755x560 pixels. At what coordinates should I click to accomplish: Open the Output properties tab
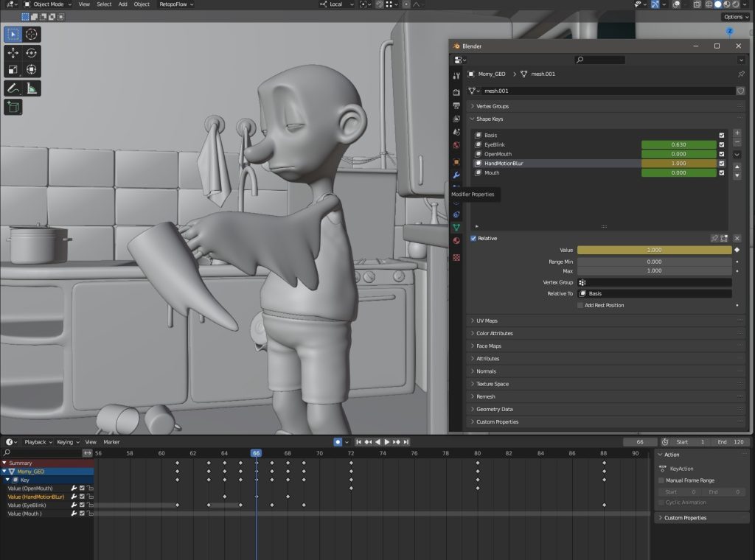click(x=456, y=105)
